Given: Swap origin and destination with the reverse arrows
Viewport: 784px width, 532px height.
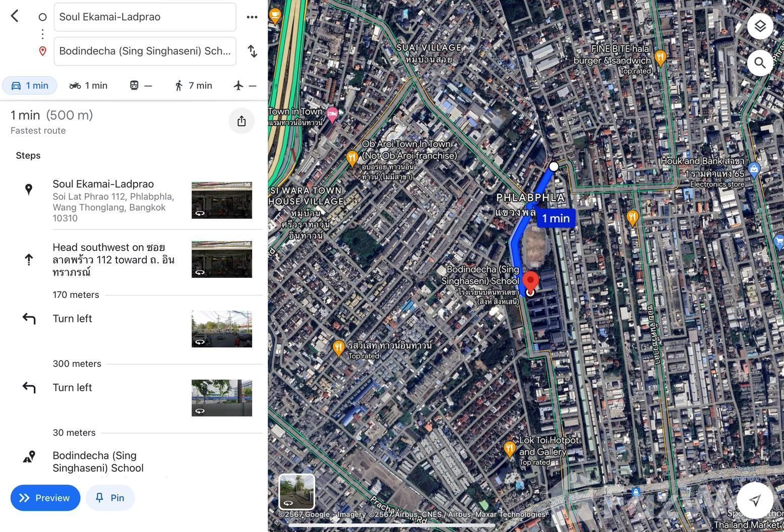Looking at the screenshot, I should 252,51.
